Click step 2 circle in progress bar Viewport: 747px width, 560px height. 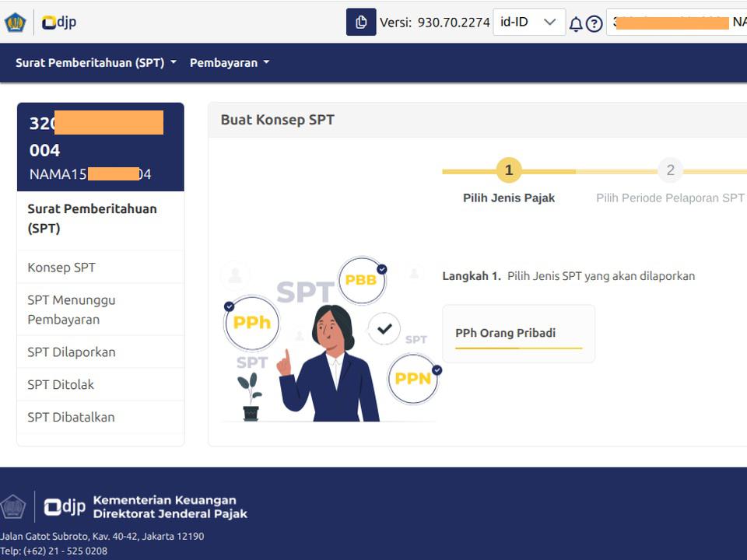[x=670, y=170]
